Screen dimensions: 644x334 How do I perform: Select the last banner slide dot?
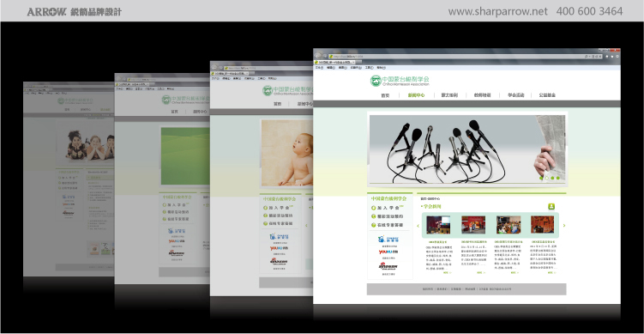557,178
